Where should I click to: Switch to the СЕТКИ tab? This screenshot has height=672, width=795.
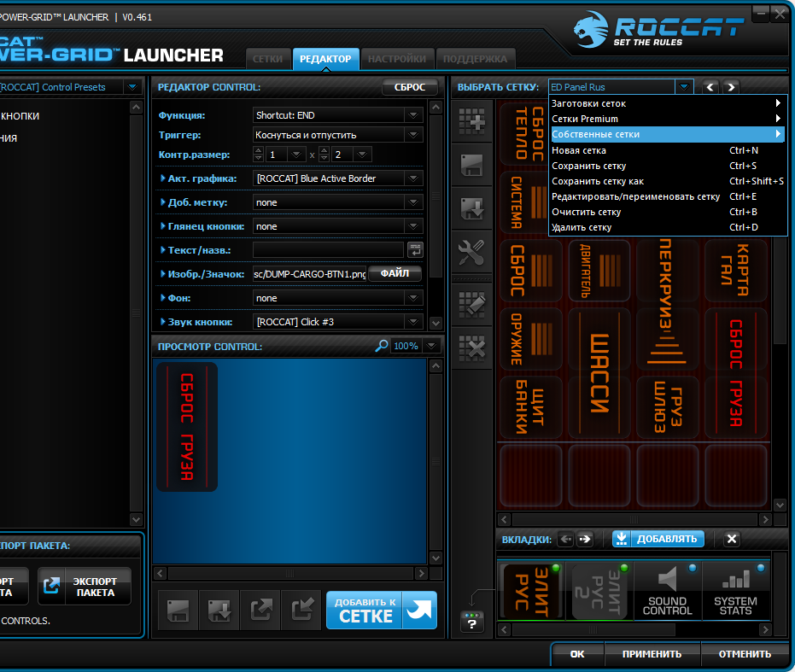[x=268, y=59]
